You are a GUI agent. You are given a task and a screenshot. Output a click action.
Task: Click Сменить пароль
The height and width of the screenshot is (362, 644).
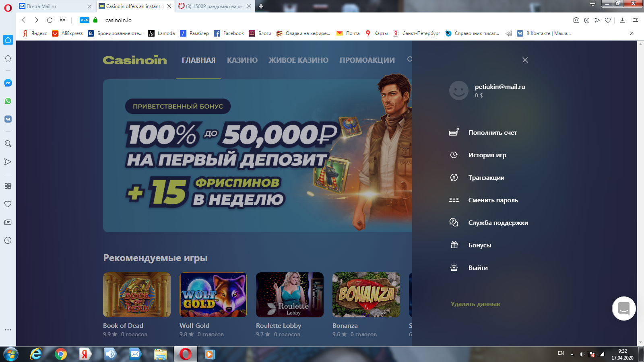click(493, 200)
